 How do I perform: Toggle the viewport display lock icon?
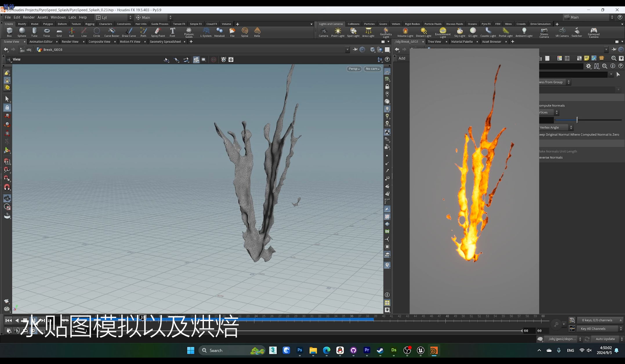point(387,87)
